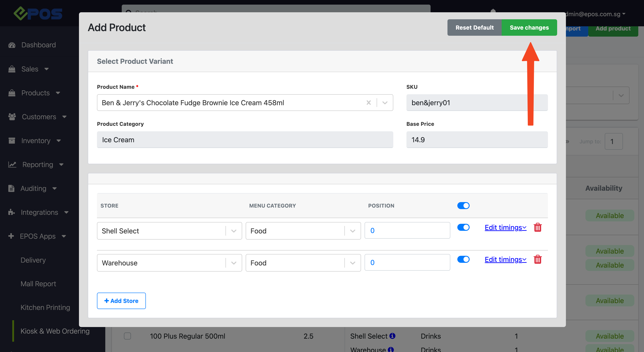Clear the selected product name
Viewport: 644px width, 352px height.
(369, 103)
